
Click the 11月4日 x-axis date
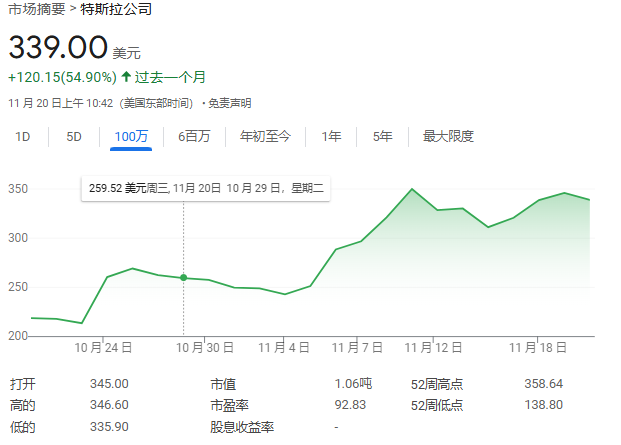click(284, 348)
